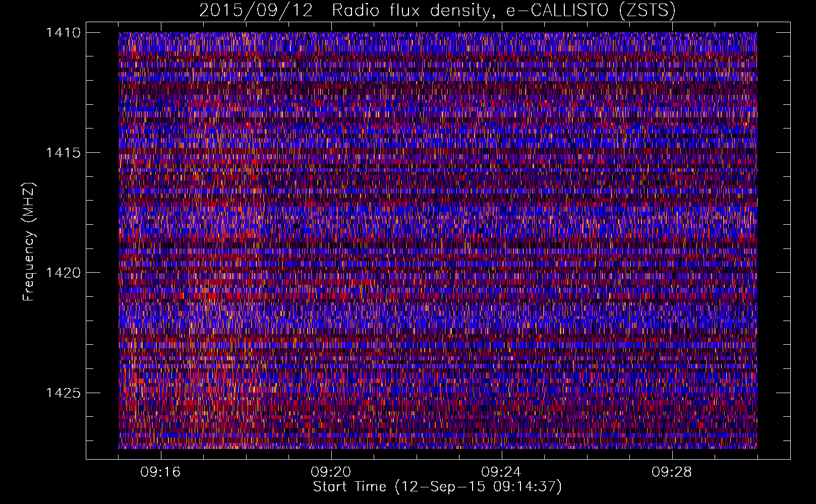Click the 'Frequency (MHZ)' axis title
The height and width of the screenshot is (504, 816).
(29, 242)
